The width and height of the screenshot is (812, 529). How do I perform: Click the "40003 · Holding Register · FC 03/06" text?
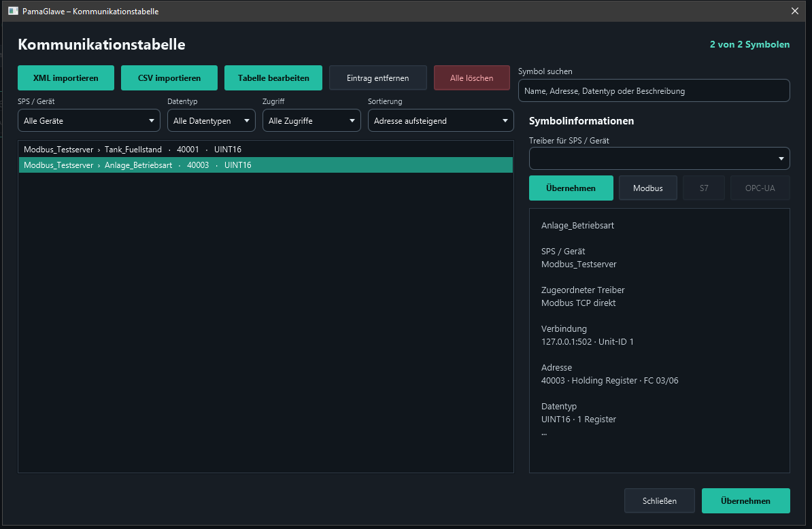609,381
